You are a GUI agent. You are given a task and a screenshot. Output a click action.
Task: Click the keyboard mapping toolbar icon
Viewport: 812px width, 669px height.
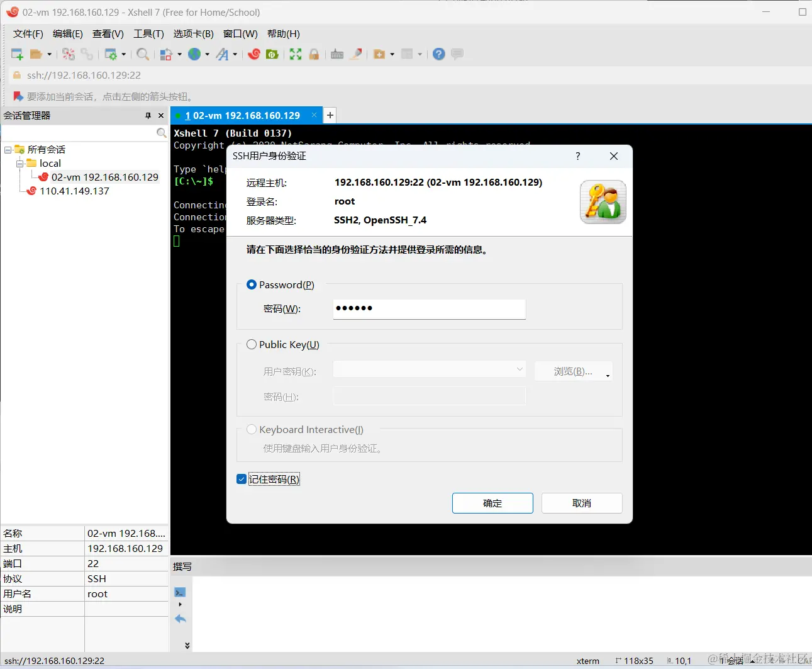[x=337, y=54]
